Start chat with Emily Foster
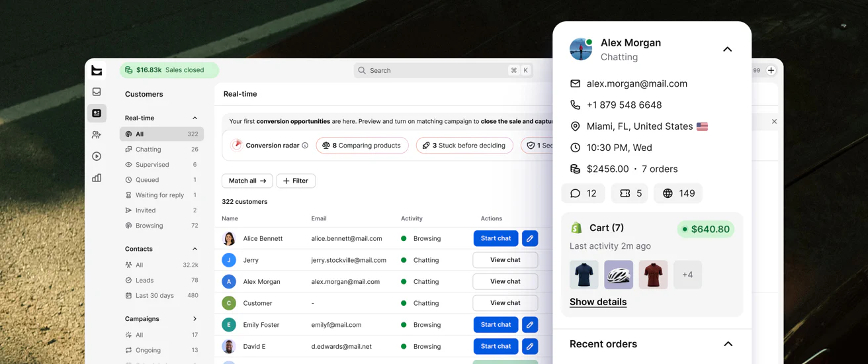The width and height of the screenshot is (868, 364). pyautogui.click(x=496, y=325)
